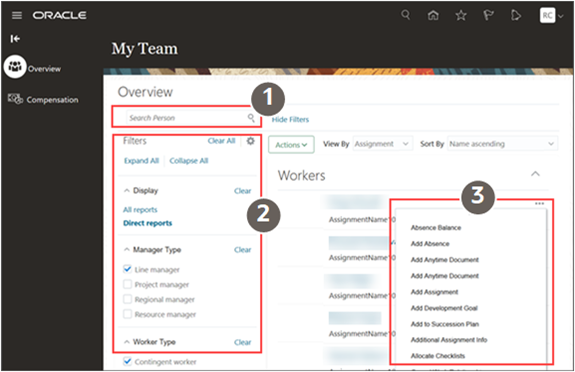Open the user menu chevron beside RC
The image size is (575, 372).
[x=561, y=16]
